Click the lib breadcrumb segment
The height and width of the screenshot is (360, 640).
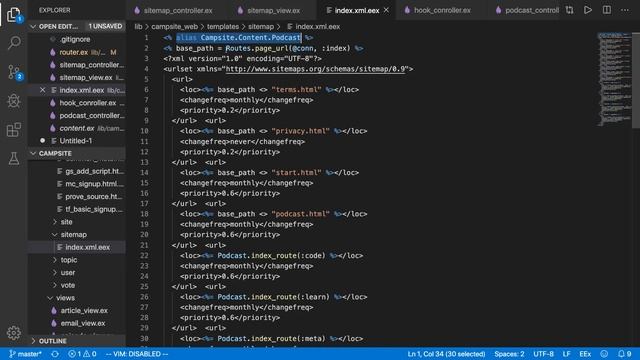(138, 27)
